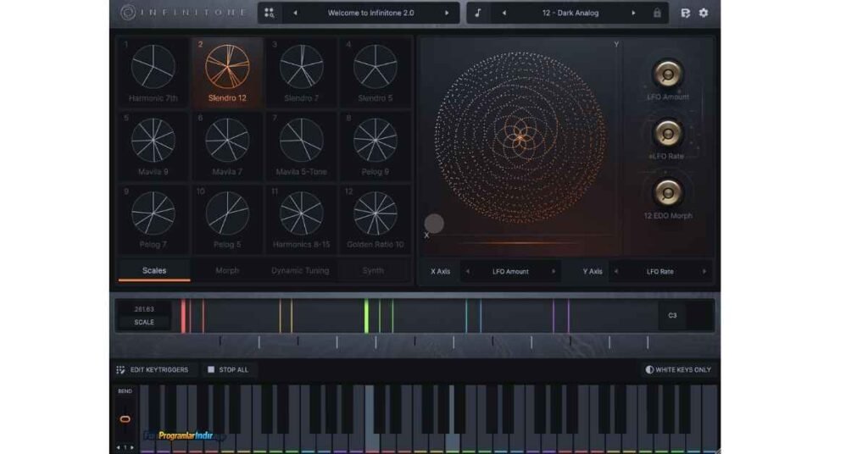Select the Slendro 7 scale
Viewport: 868px width, 454px height.
(301, 71)
